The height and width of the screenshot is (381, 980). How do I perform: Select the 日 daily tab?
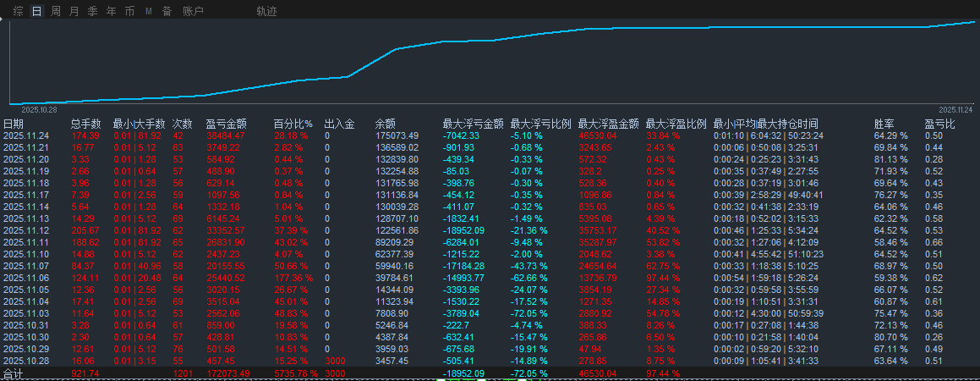(37, 11)
